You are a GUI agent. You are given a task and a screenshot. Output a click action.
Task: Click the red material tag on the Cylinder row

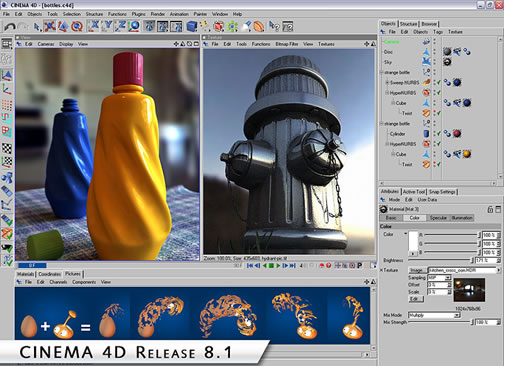pyautogui.click(x=457, y=134)
